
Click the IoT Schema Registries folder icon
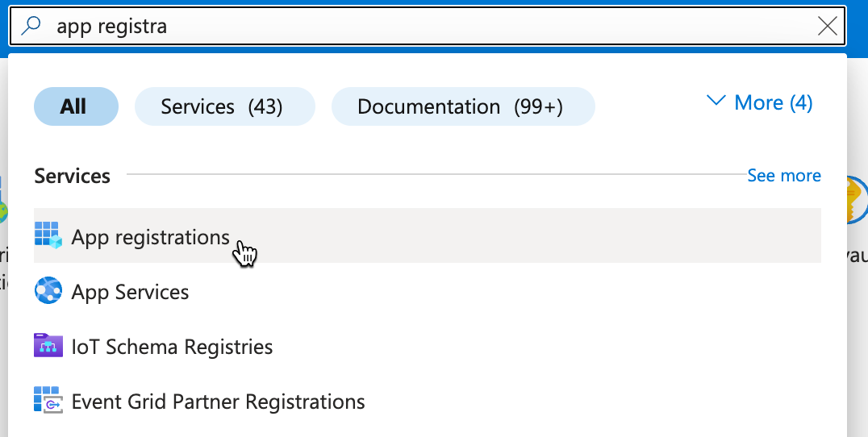(x=48, y=345)
